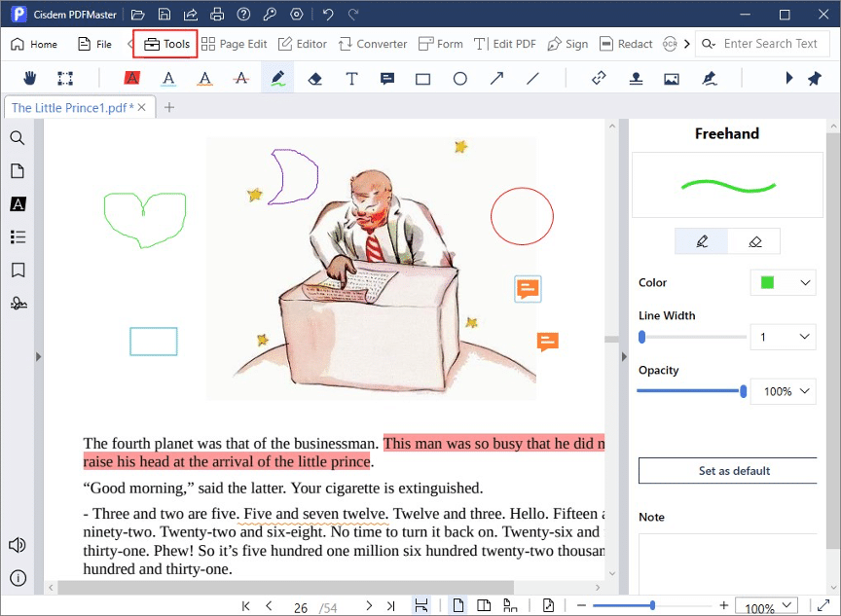The width and height of the screenshot is (841, 616).
Task: Activate the Read Aloud speaker icon
Action: [x=17, y=545]
